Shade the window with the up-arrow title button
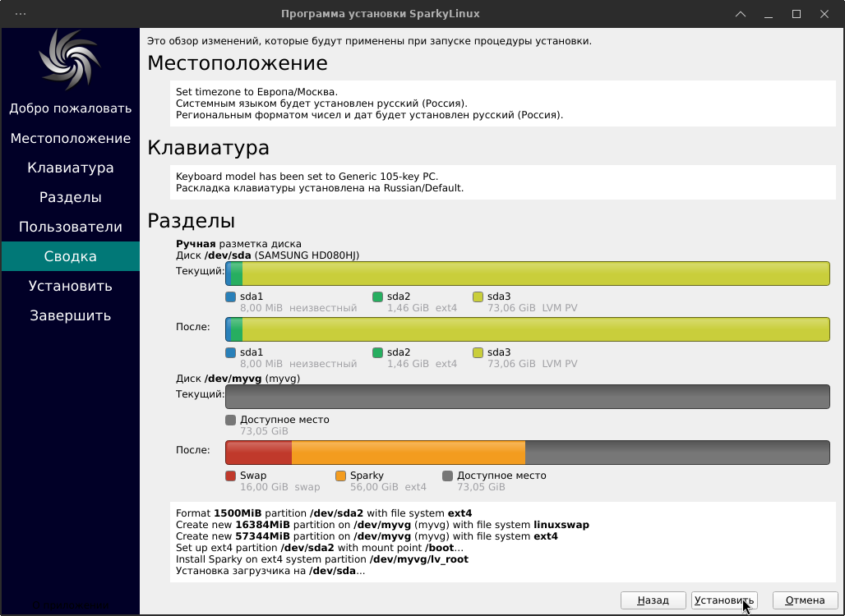Image resolution: width=845 pixels, height=616 pixels. coord(741,14)
